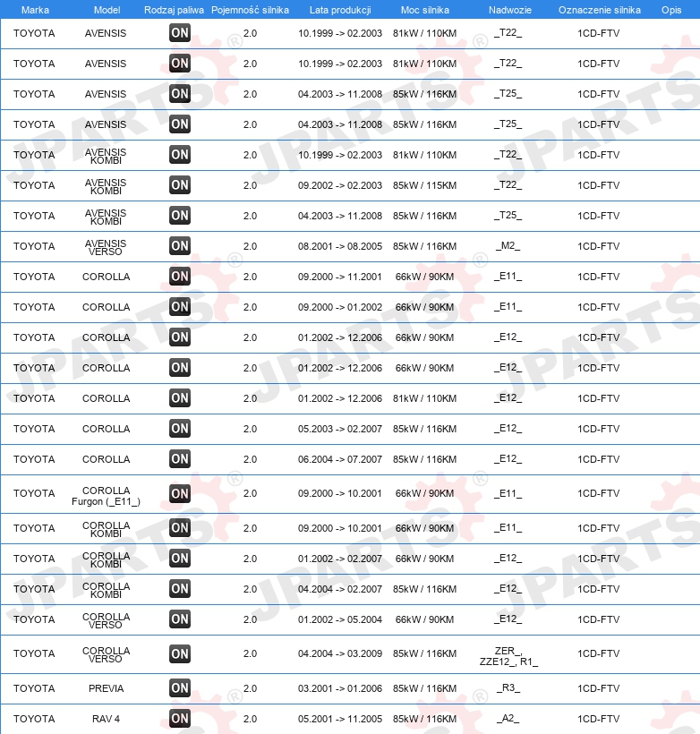Click the Lata produkcji column header
The image size is (700, 734).
pyautogui.click(x=340, y=10)
